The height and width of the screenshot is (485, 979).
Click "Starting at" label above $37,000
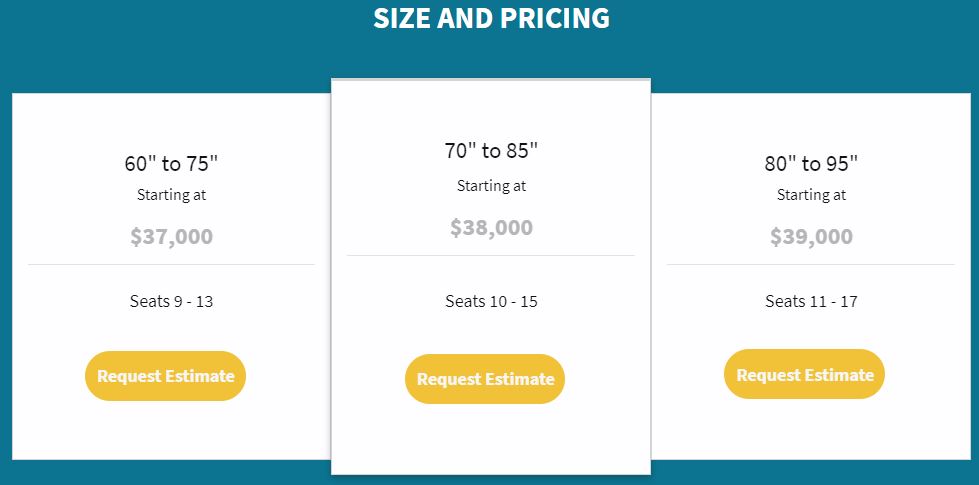pos(171,195)
